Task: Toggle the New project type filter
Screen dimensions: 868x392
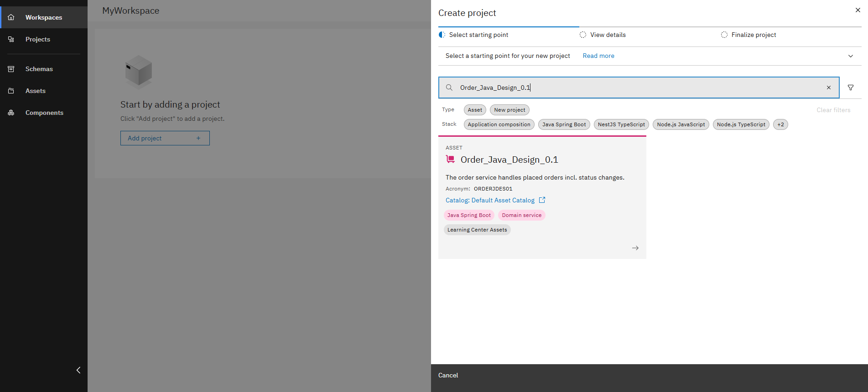Action: tap(509, 110)
